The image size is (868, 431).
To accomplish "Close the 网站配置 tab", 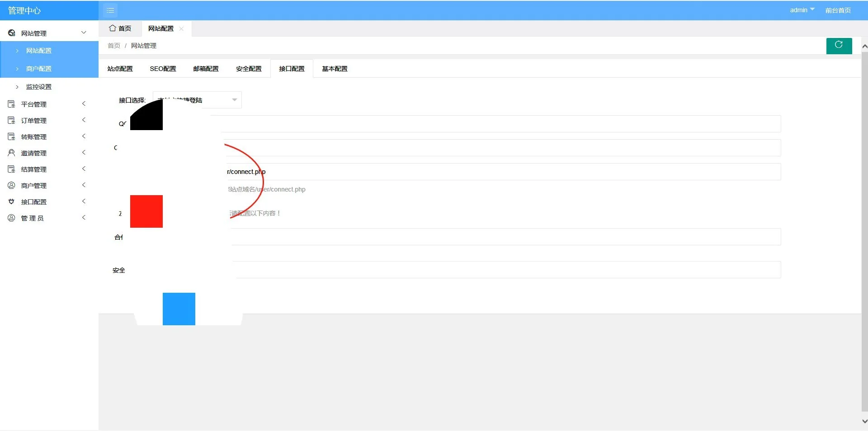I will pyautogui.click(x=181, y=28).
